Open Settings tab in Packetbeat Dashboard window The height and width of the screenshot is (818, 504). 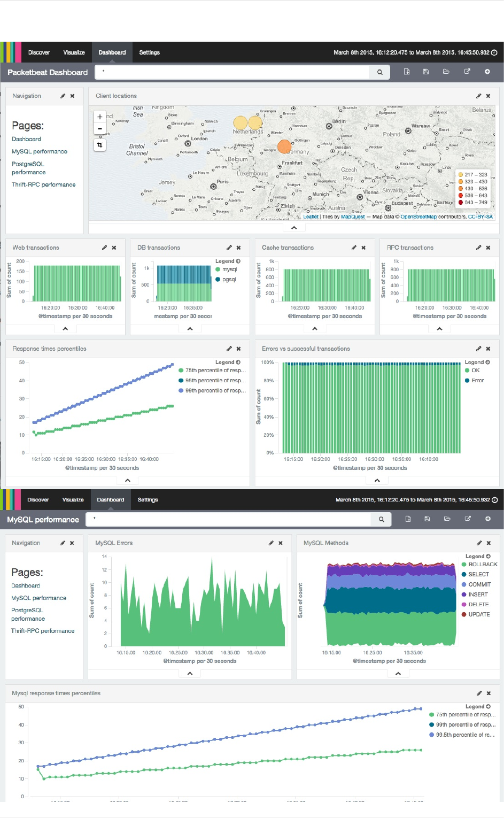pos(150,52)
